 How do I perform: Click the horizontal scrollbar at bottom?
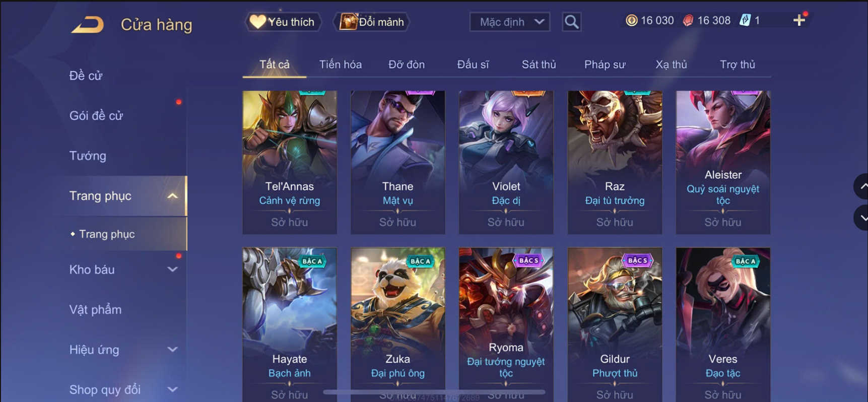click(434, 392)
